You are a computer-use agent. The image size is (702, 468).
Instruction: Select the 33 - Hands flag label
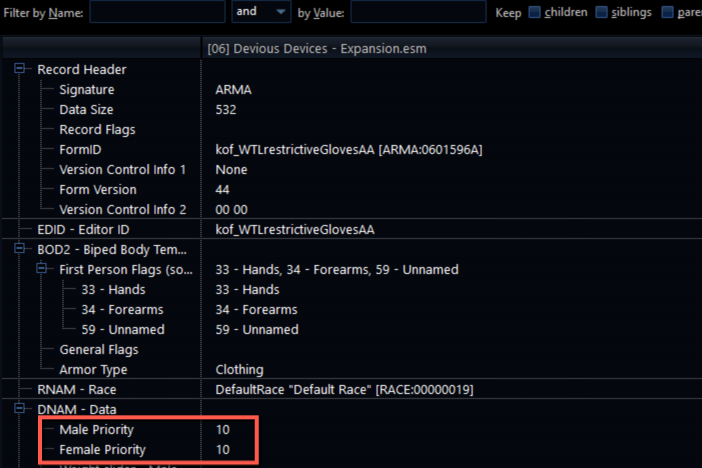(x=113, y=290)
